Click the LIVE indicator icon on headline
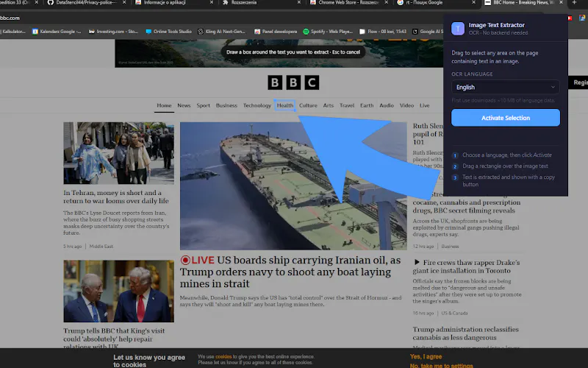 pyautogui.click(x=185, y=261)
